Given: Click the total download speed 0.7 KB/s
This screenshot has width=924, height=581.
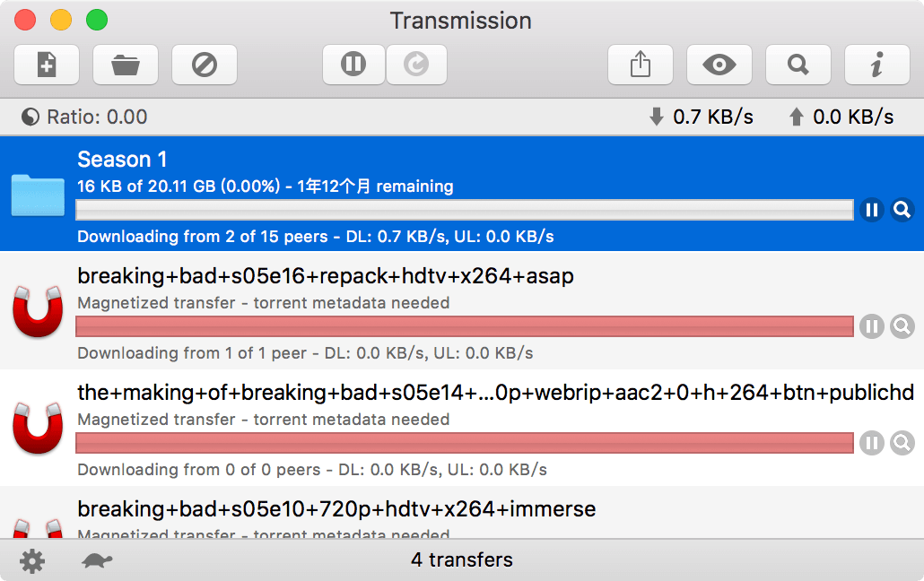Looking at the screenshot, I should click(713, 117).
